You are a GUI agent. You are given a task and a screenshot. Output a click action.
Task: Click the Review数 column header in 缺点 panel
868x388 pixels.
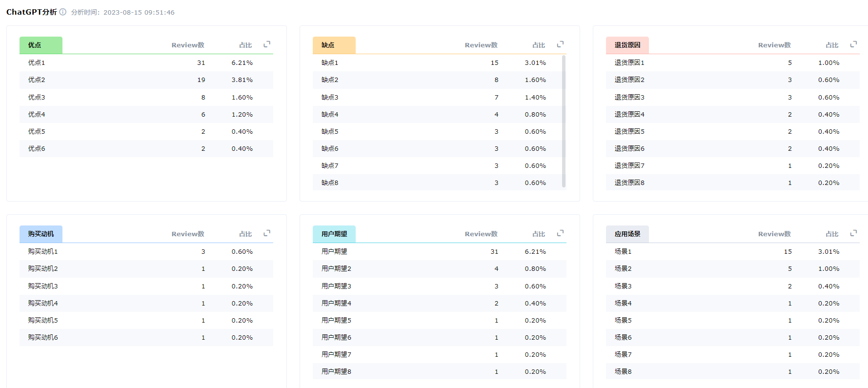(x=481, y=45)
